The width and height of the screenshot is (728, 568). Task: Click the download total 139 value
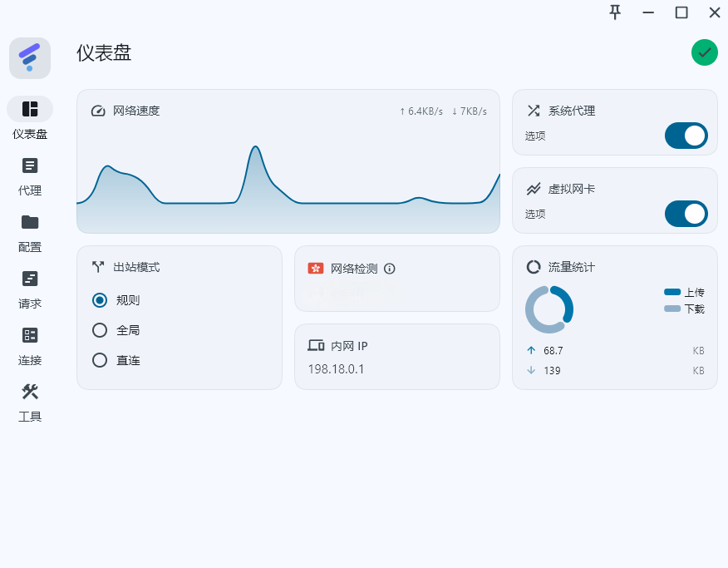(552, 371)
